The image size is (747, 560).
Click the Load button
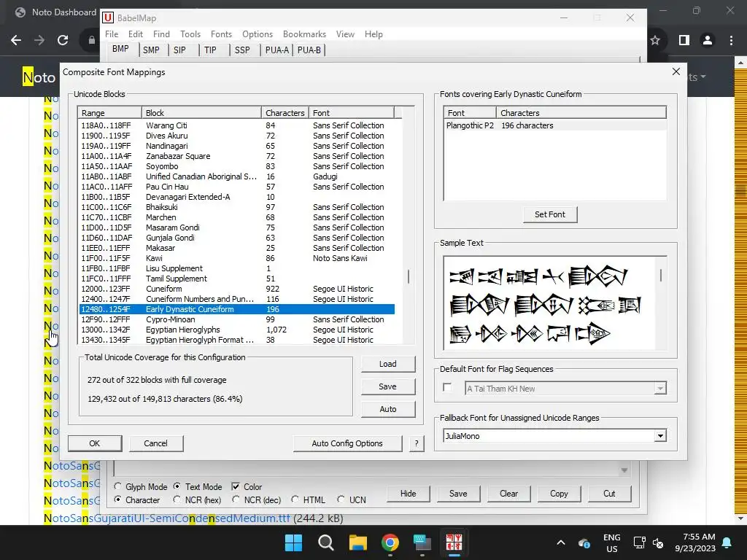click(x=388, y=364)
